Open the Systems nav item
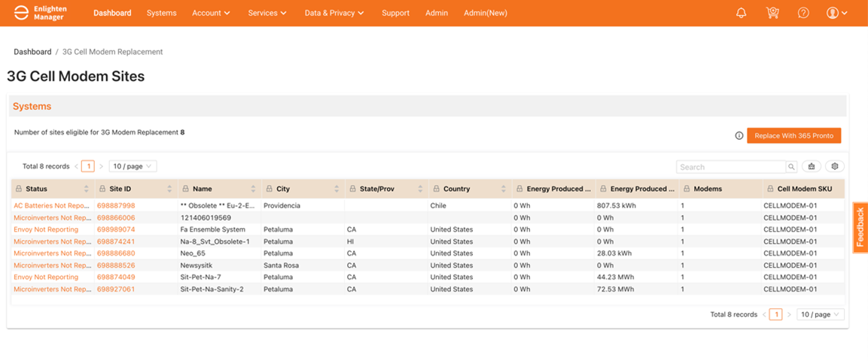The height and width of the screenshot is (361, 868). (162, 13)
